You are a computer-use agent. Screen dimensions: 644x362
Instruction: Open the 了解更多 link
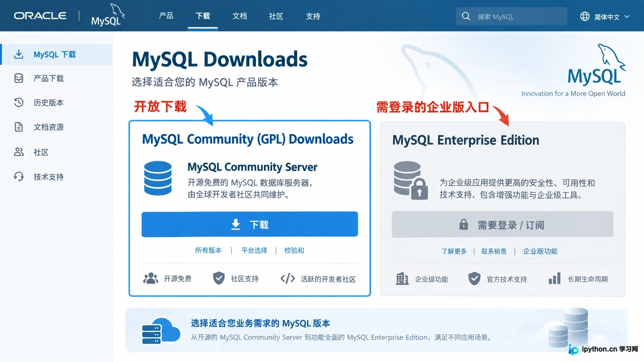(454, 251)
